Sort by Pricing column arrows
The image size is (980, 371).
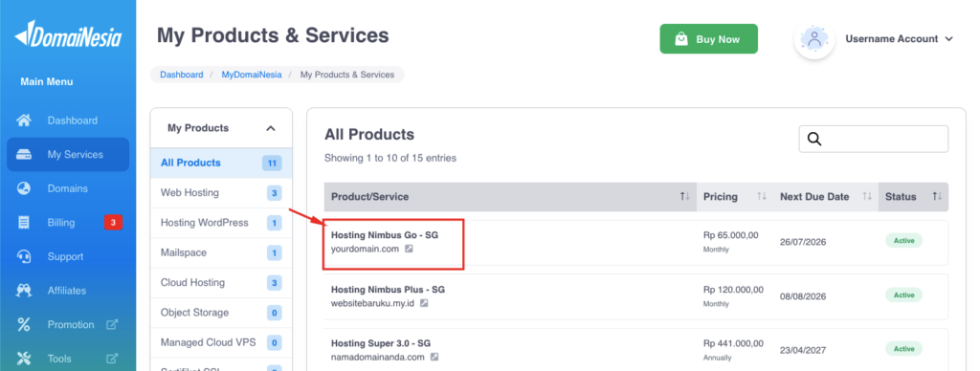[761, 197]
